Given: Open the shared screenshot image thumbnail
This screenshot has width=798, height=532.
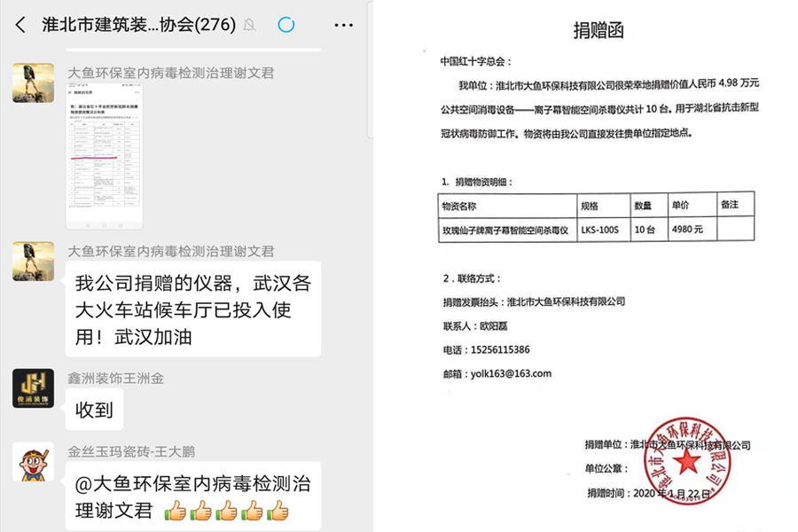Looking at the screenshot, I should (x=105, y=156).
